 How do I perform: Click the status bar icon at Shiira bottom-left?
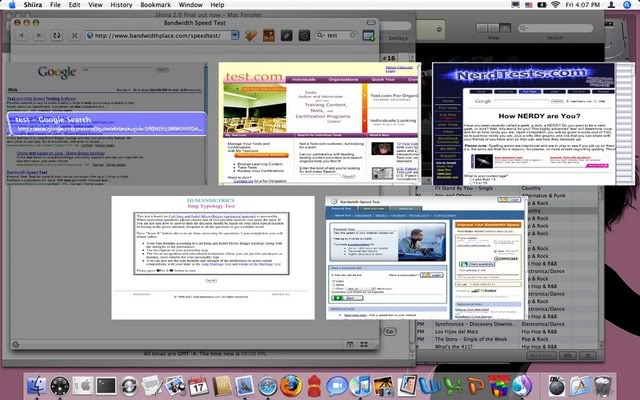16,344
